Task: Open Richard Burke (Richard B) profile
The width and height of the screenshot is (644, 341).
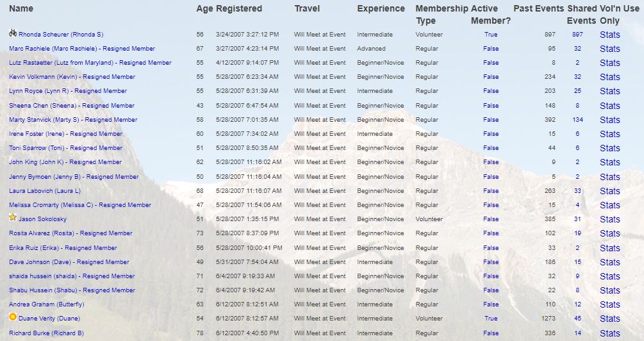Action: pyautogui.click(x=46, y=333)
